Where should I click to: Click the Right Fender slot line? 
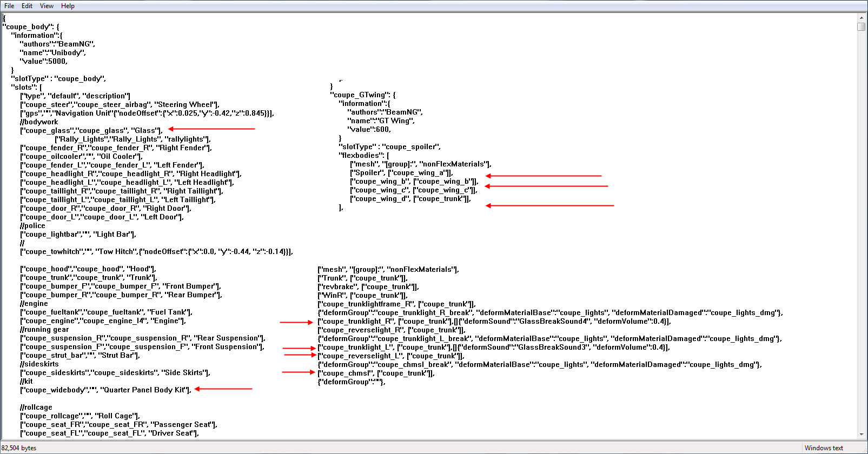point(116,148)
